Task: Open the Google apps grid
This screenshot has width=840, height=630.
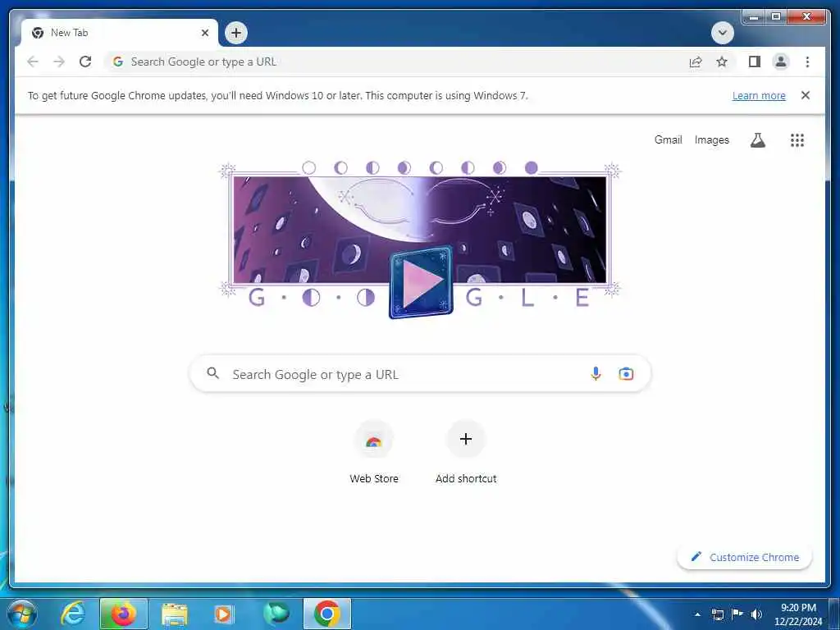Action: pyautogui.click(x=797, y=140)
